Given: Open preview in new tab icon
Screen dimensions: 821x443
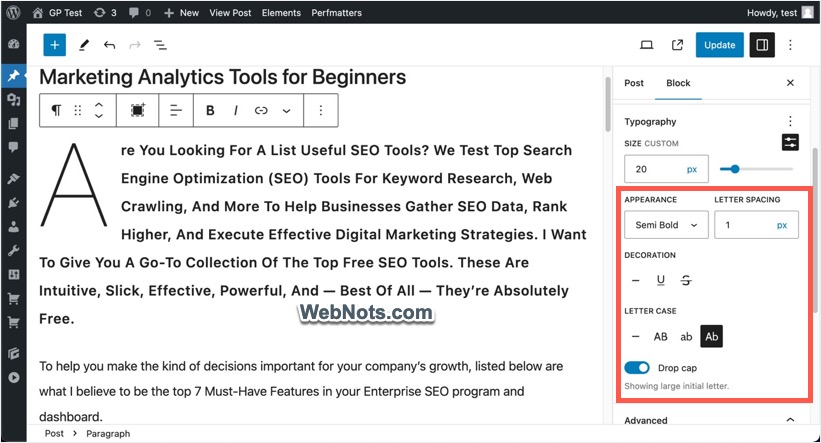Looking at the screenshot, I should 678,45.
